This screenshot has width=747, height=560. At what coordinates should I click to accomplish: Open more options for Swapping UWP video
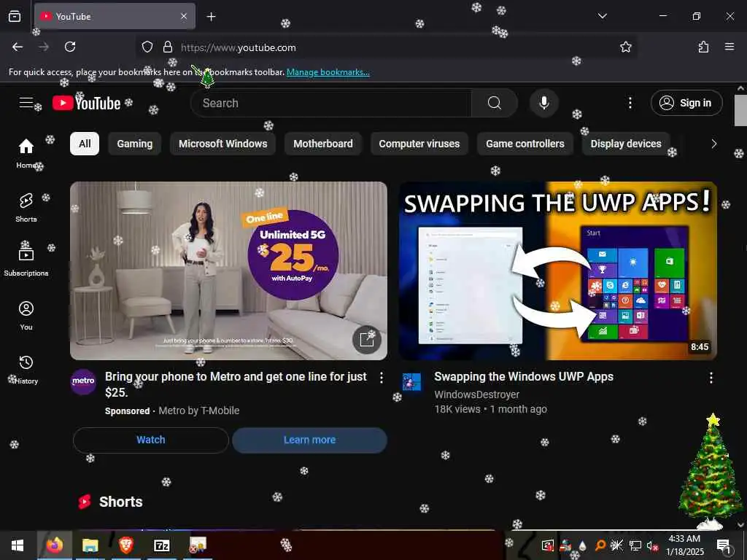(711, 378)
